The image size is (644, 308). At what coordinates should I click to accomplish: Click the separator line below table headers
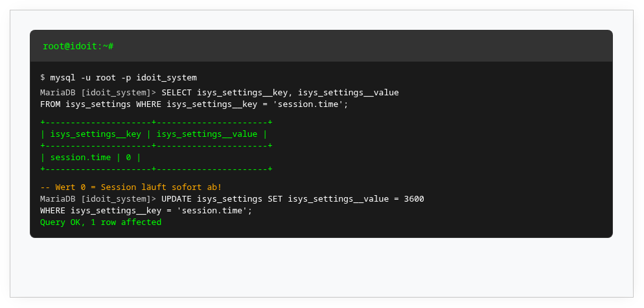click(x=156, y=146)
